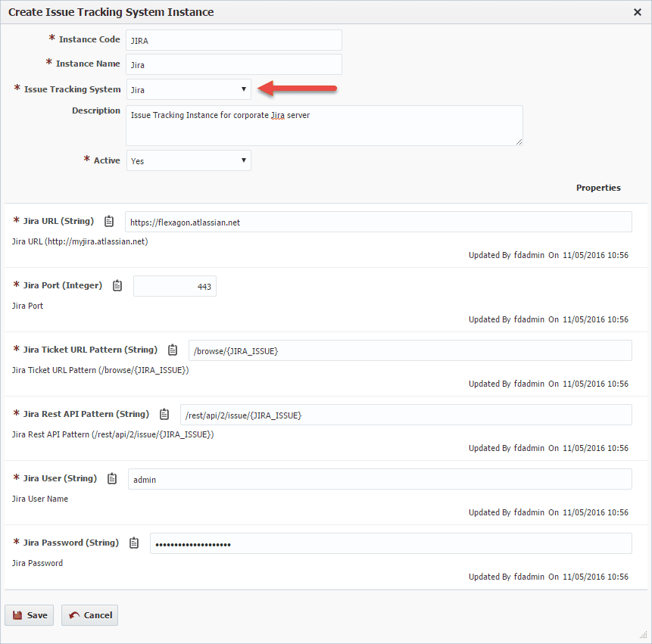
Task: Focus the Jira User field containing admin
Action: pos(380,479)
